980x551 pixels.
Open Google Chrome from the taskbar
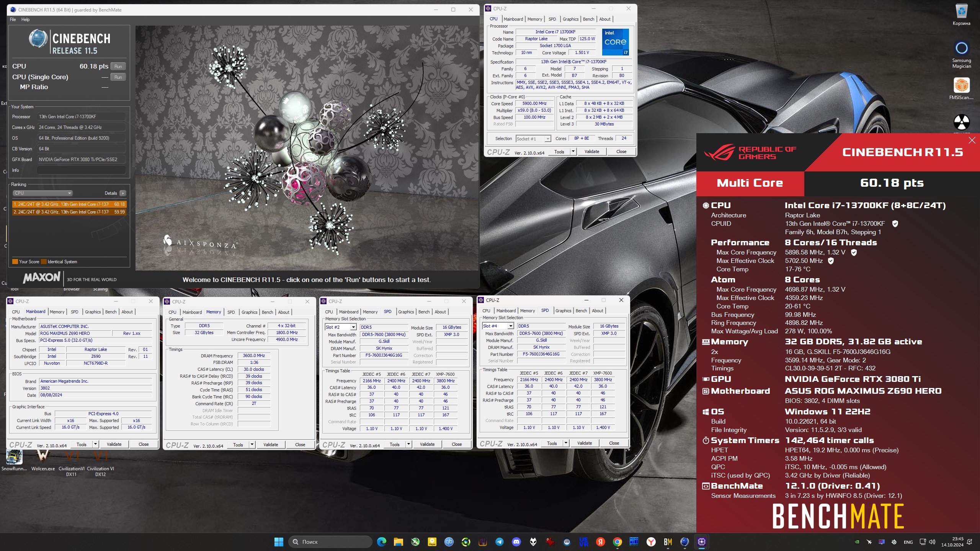(x=617, y=542)
